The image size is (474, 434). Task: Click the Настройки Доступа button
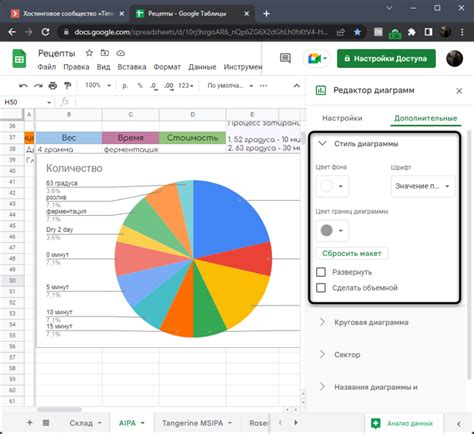point(386,59)
